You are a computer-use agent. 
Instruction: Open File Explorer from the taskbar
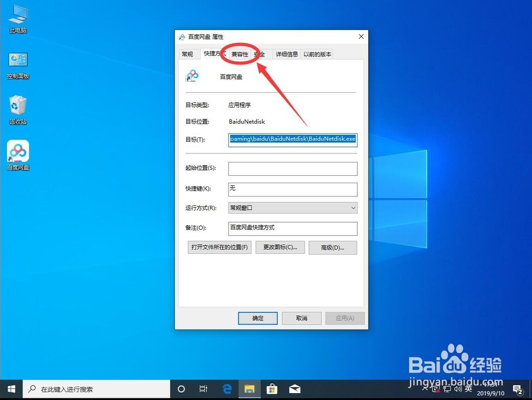249,389
